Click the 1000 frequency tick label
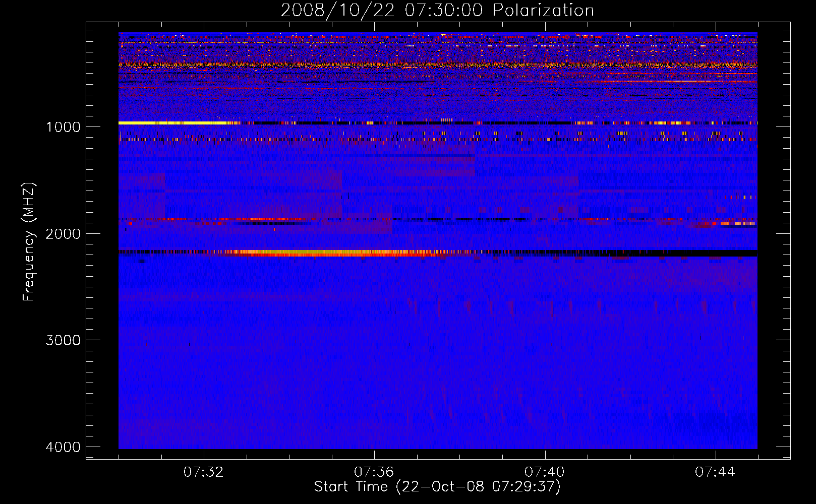This screenshot has height=504, width=816. click(63, 127)
